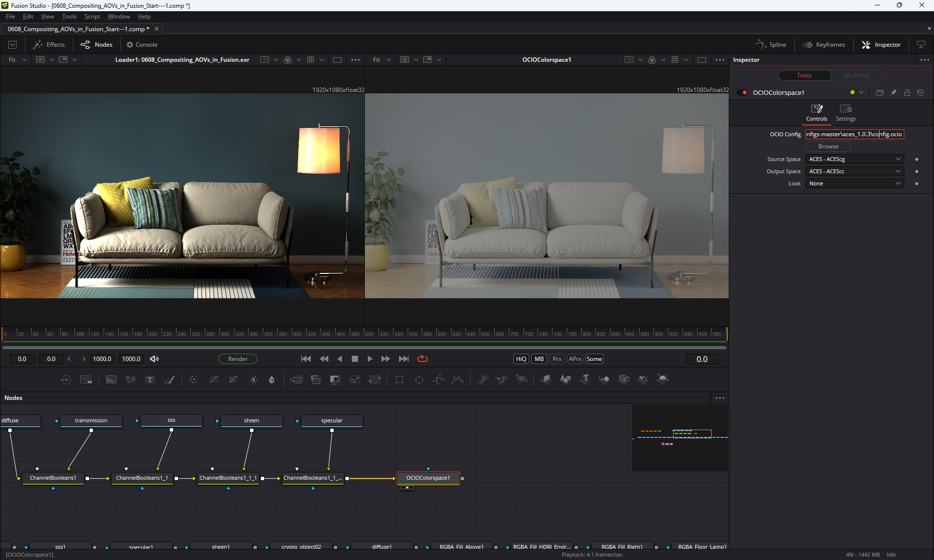This screenshot has height=560, width=934.
Task: Add an Ellipse mask tool
Action: pyautogui.click(x=419, y=379)
